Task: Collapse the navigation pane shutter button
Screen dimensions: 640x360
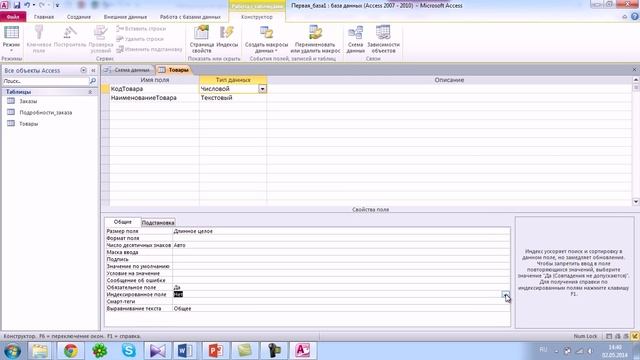Action: pos(93,70)
